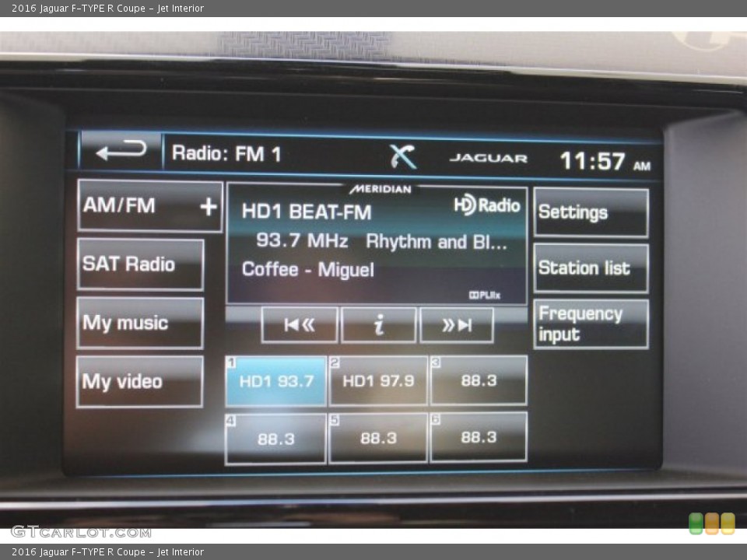Viewport: 747px width, 560px height.
Task: Open My music source
Action: pyautogui.click(x=140, y=324)
